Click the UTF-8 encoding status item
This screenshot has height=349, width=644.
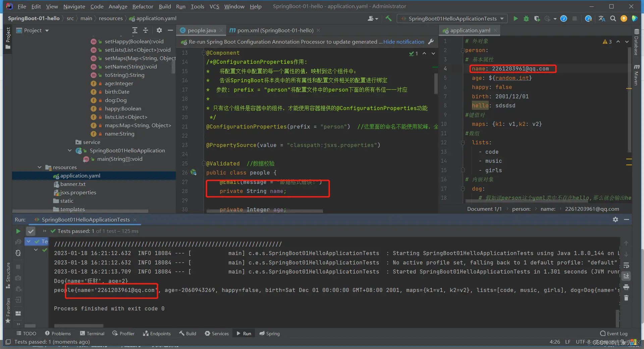click(583, 342)
